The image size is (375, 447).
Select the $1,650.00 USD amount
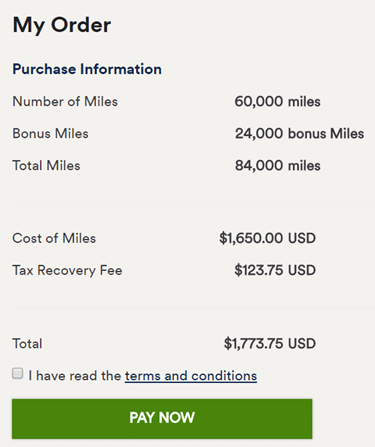(267, 238)
